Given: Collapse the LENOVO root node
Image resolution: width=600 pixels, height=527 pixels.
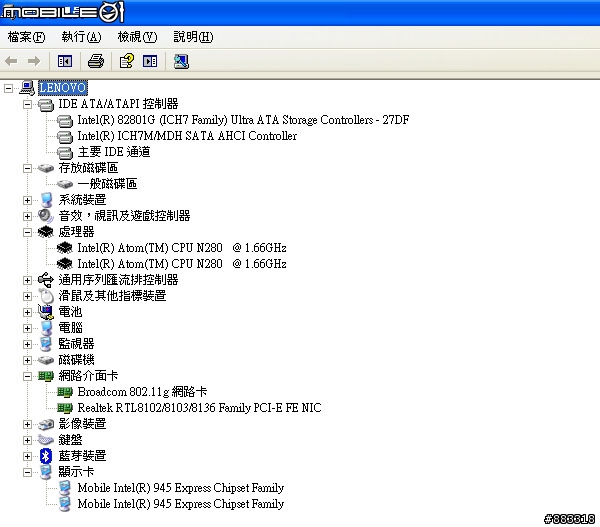Looking at the screenshot, I should pos(8,89).
